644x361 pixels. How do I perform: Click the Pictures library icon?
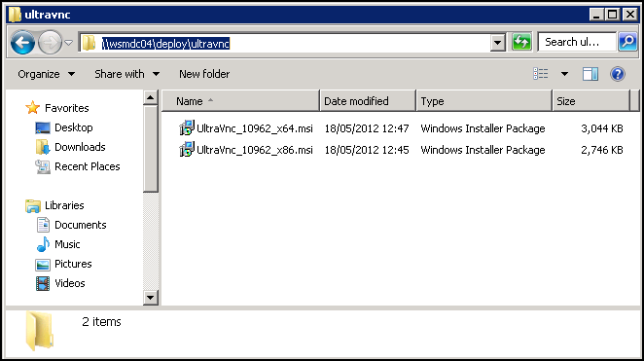click(43, 265)
